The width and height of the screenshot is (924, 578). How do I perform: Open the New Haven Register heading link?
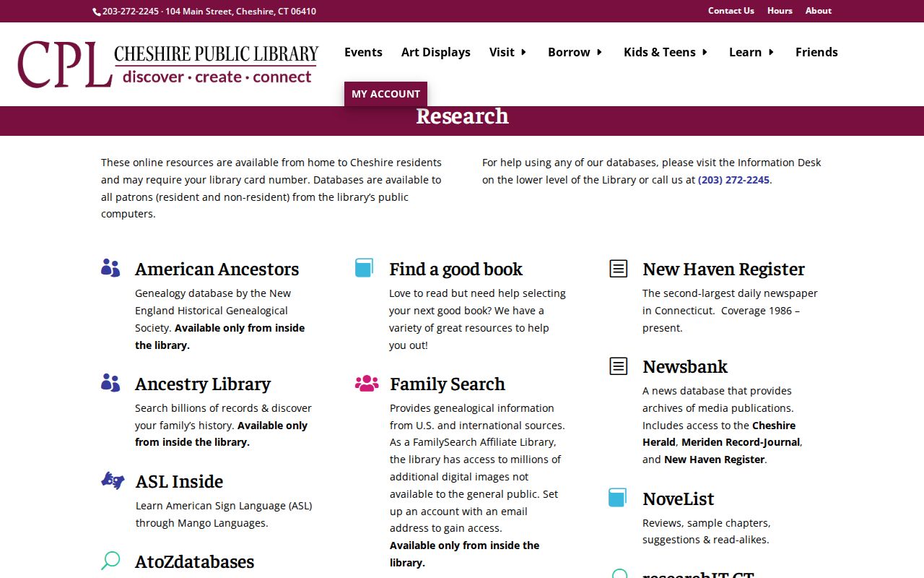[x=723, y=269]
